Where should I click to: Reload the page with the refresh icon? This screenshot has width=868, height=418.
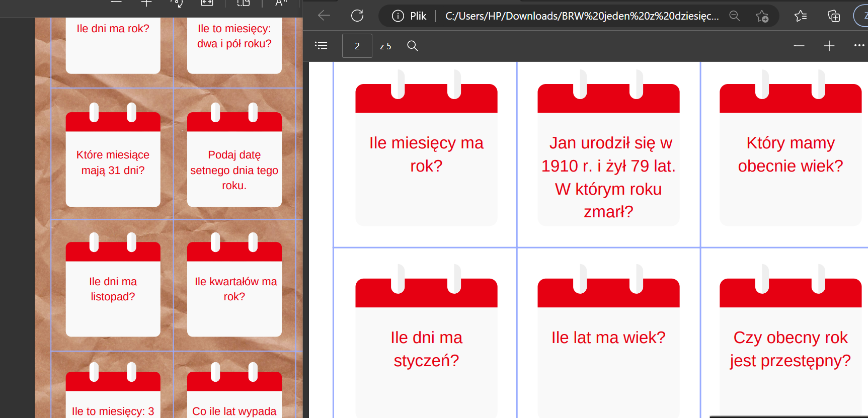point(357,16)
